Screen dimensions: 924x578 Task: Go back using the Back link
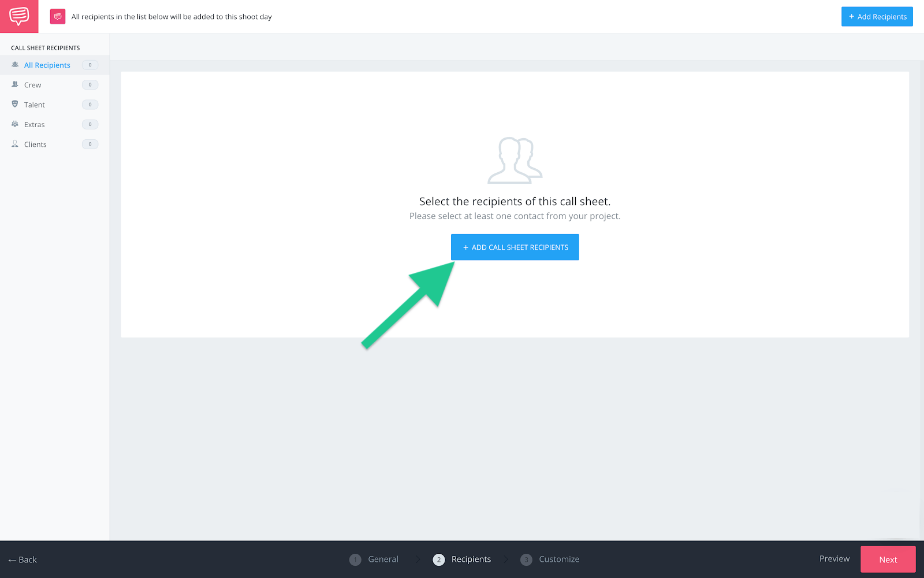point(23,560)
